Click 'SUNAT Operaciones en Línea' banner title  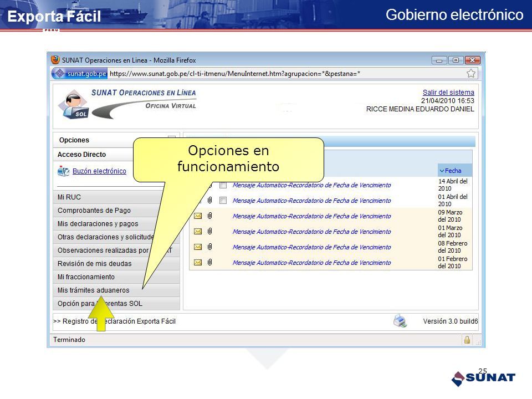(x=144, y=93)
